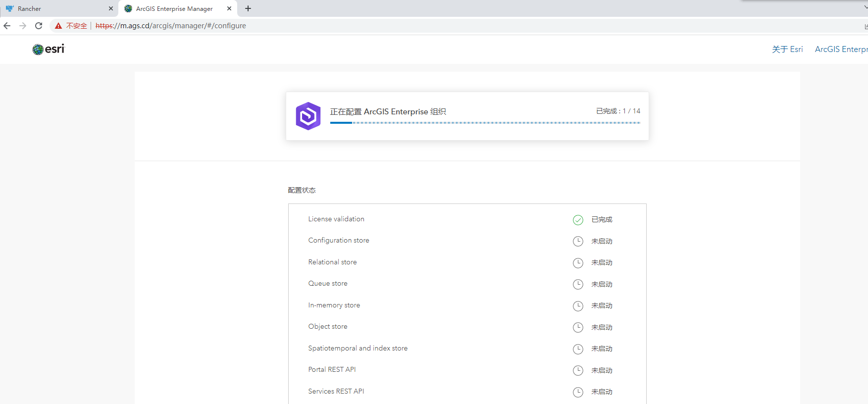Click the 配置状态 section label
Screen dimensions: 868x404
pyautogui.click(x=302, y=190)
